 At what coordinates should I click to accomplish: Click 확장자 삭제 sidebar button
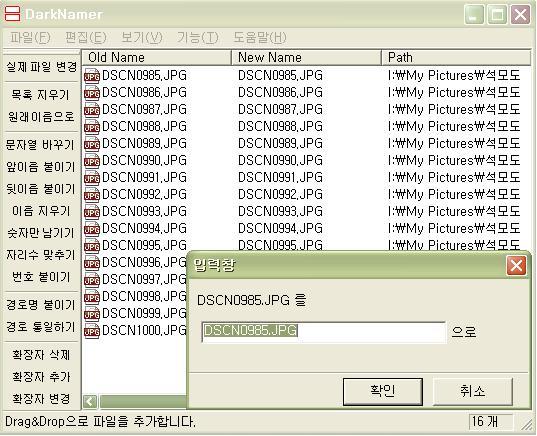coord(41,355)
